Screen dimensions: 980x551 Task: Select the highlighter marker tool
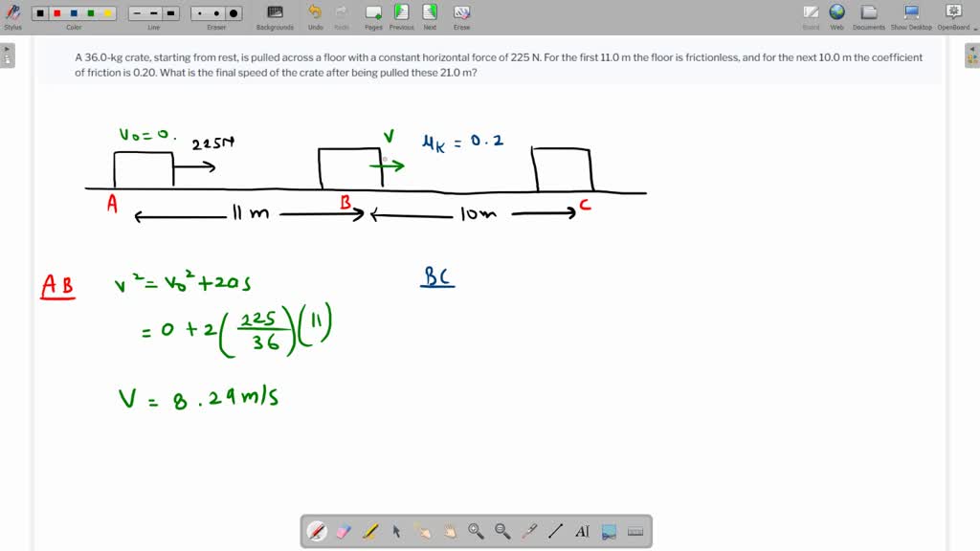point(370,531)
